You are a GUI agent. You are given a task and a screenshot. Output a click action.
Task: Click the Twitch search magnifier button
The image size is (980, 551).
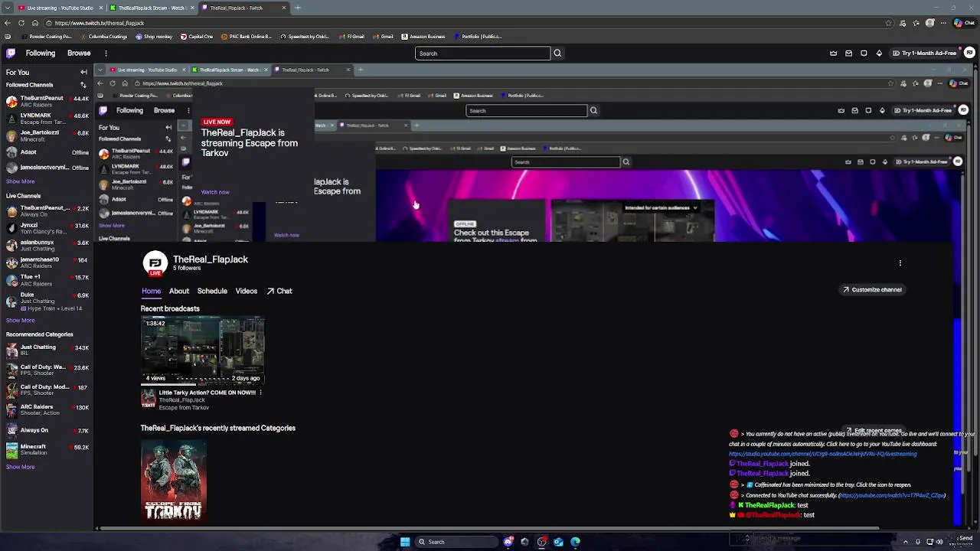coord(557,53)
